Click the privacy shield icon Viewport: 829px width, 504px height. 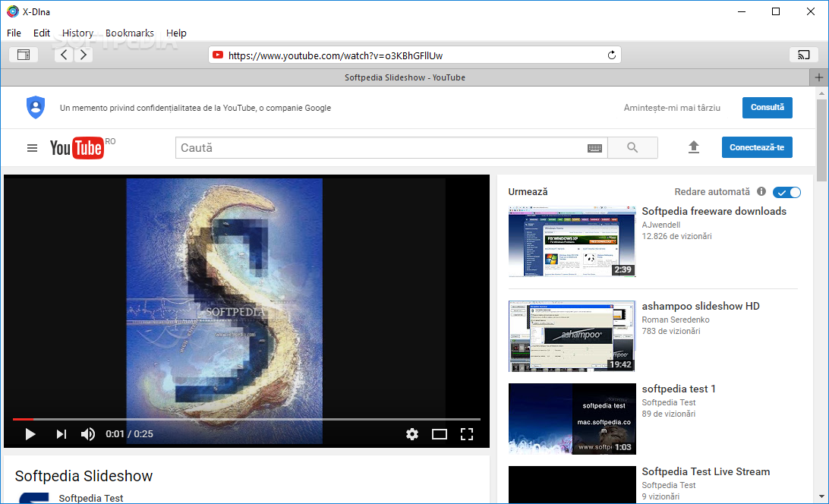pos(36,107)
